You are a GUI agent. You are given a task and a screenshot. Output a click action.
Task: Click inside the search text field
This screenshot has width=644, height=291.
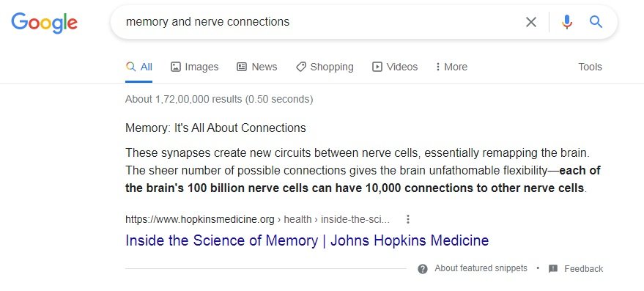pyautogui.click(x=320, y=22)
